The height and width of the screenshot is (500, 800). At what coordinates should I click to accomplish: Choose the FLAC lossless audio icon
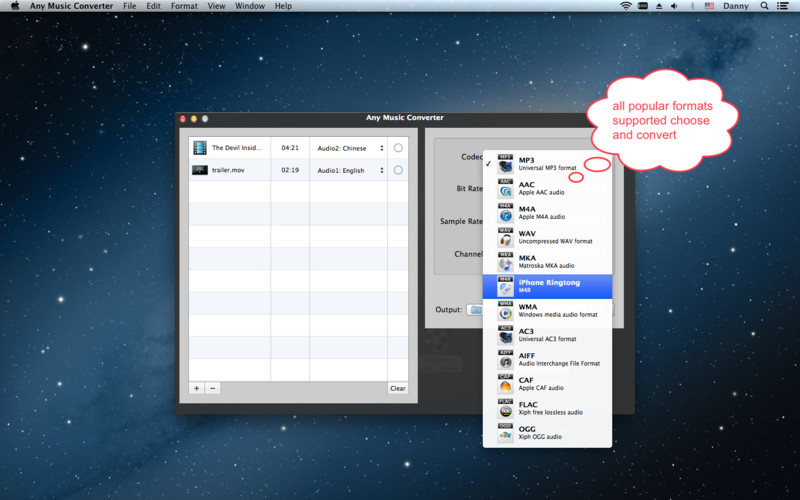[x=505, y=408]
